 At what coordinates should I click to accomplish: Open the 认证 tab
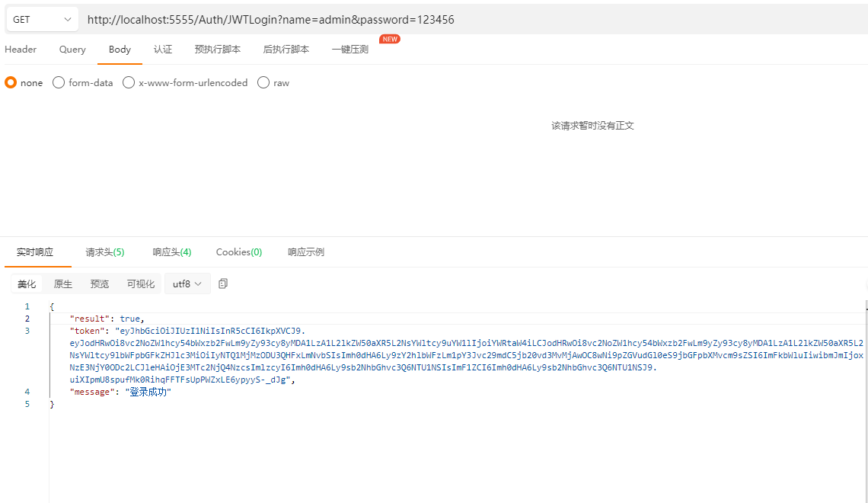tap(163, 49)
